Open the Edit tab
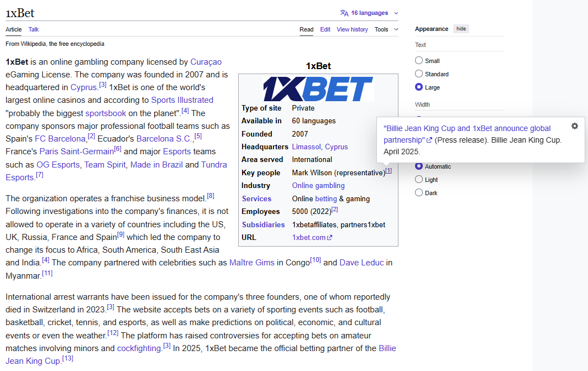This screenshot has height=371, width=588. pyautogui.click(x=325, y=29)
